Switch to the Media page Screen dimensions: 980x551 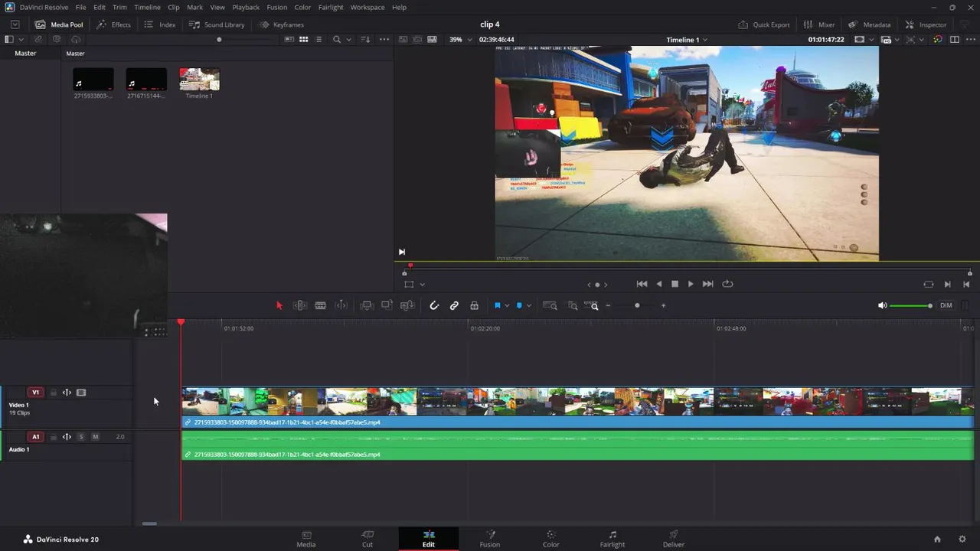(306, 539)
